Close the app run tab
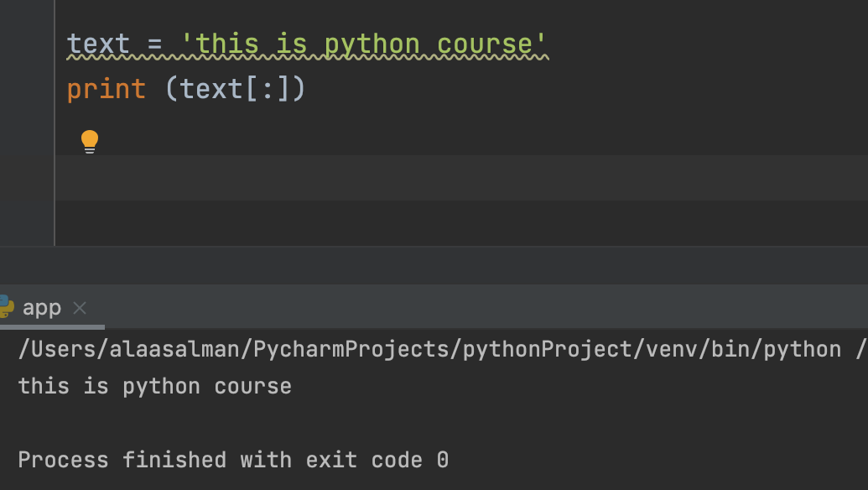Screen dimensions: 868x490 (x=80, y=308)
